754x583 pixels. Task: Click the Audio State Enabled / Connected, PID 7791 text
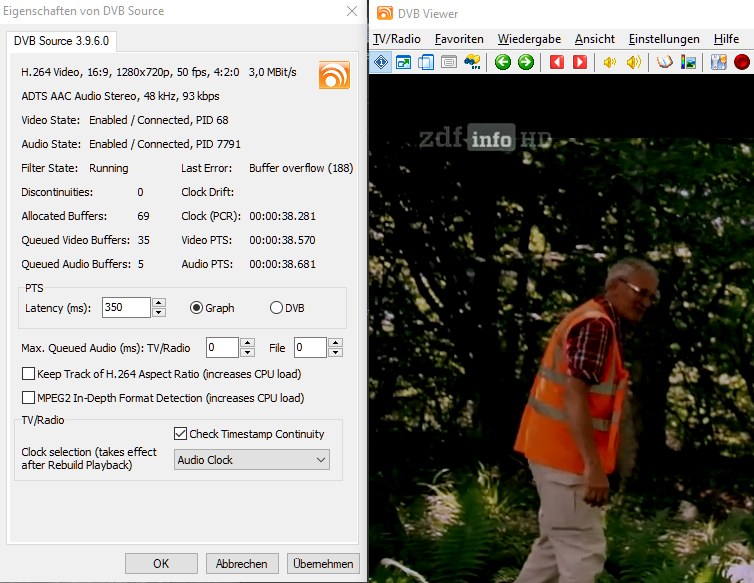(165, 144)
